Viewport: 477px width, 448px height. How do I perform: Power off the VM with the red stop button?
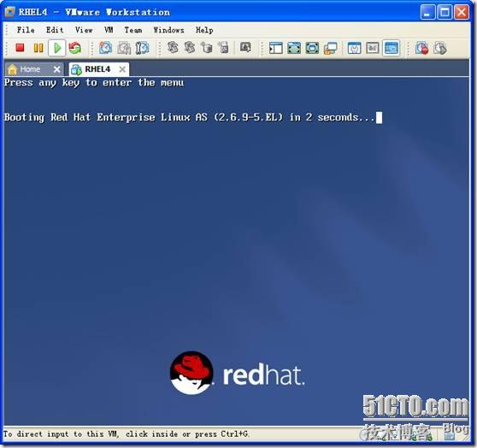pyautogui.click(x=20, y=48)
